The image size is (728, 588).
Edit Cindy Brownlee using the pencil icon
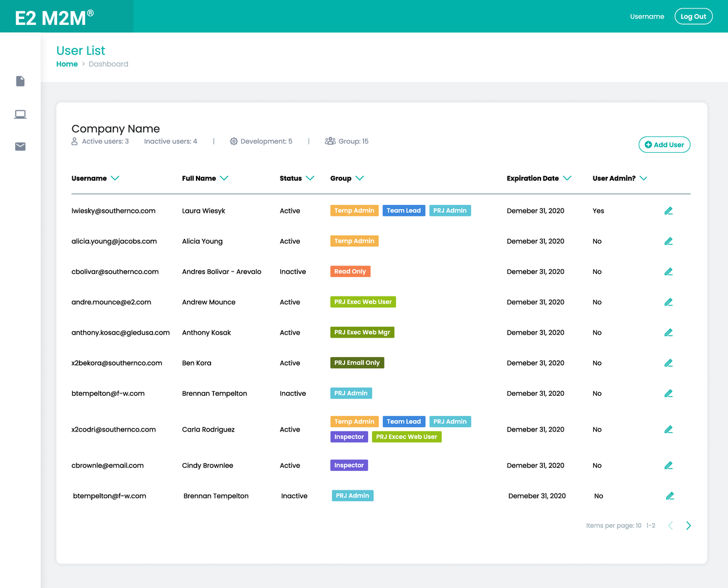668,465
